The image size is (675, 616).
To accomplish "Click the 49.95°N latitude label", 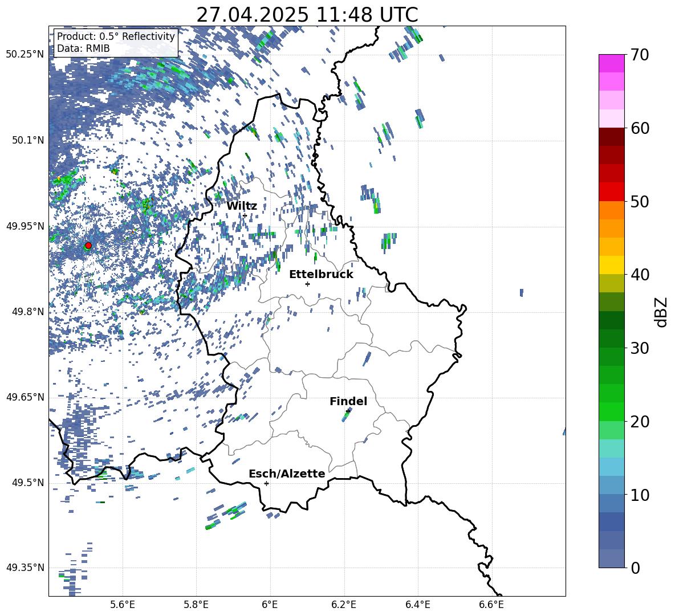I will pos(25,226).
